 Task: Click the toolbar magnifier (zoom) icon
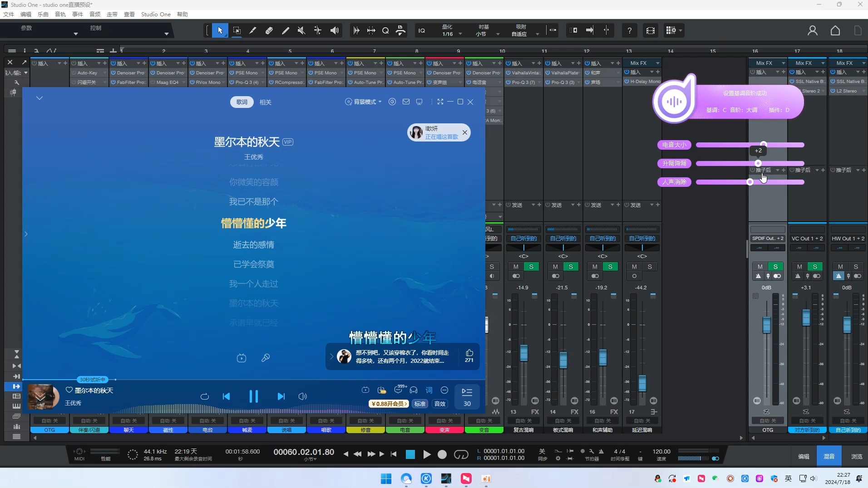coord(385,30)
